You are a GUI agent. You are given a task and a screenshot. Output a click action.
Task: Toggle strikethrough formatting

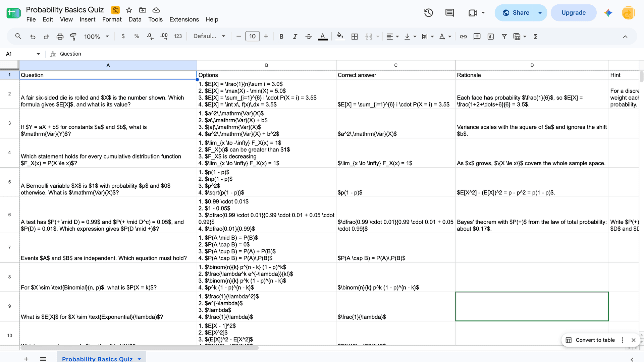(x=309, y=37)
